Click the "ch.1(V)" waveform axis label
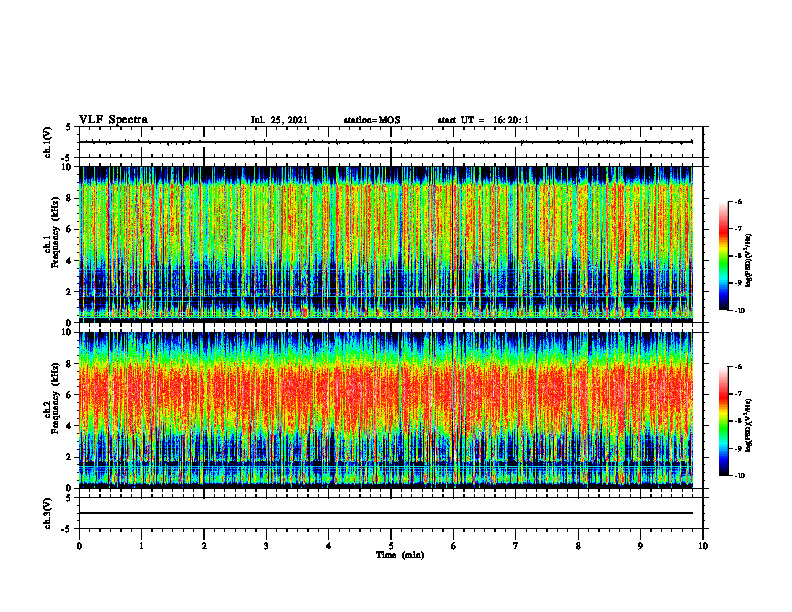792x612 pixels. point(48,142)
